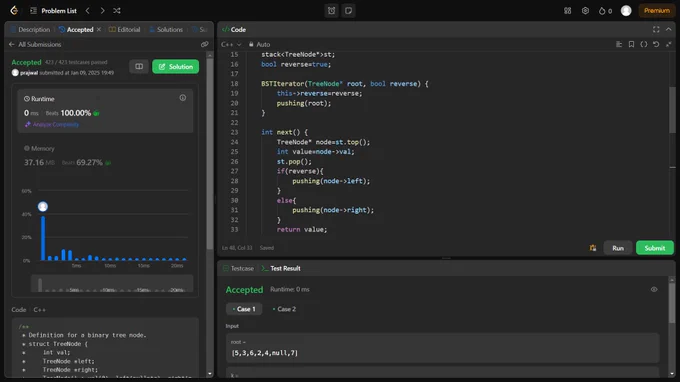Open the notes icon in top bar
680x382 pixels.
(x=348, y=10)
